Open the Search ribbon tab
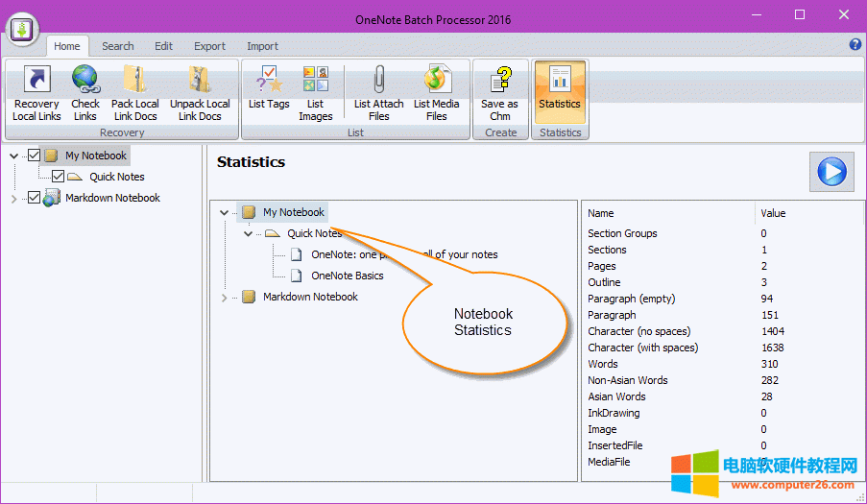 (x=117, y=46)
